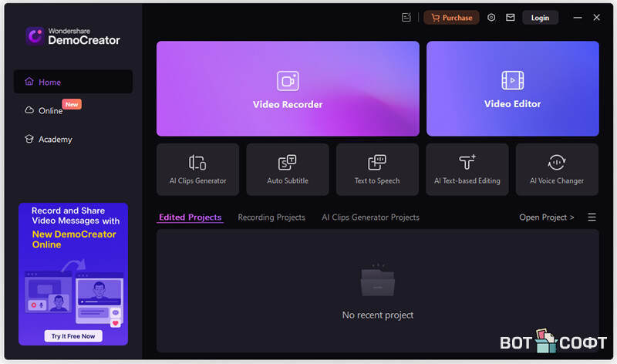Switch to the Recording Projects tab
Screen dimensions: 617x364
[271, 217]
